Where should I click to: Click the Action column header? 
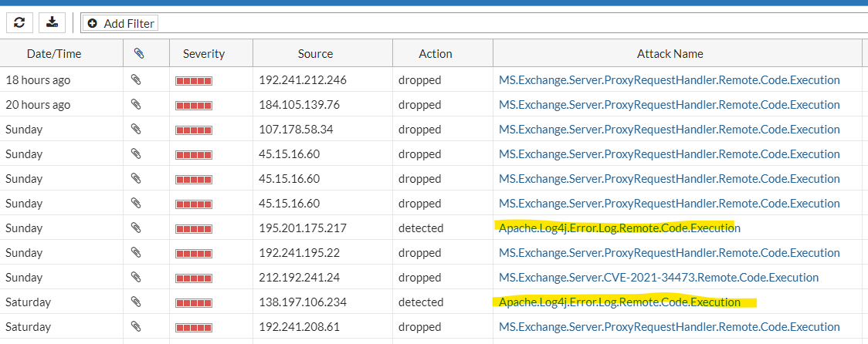[435, 53]
